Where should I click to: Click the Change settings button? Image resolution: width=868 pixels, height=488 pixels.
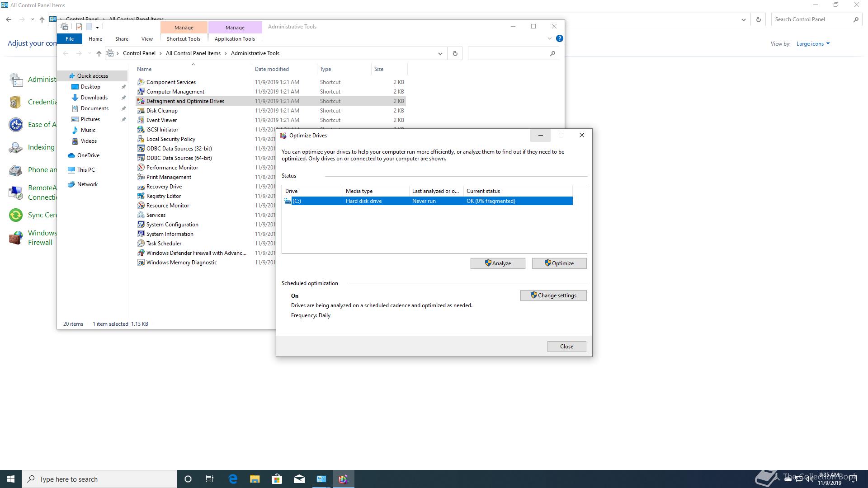[553, 296]
